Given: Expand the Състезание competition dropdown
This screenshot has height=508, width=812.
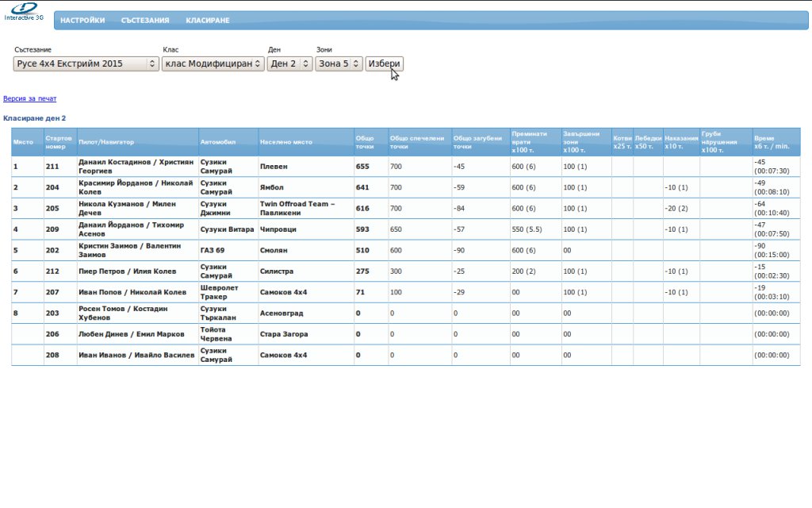Looking at the screenshot, I should pos(86,63).
